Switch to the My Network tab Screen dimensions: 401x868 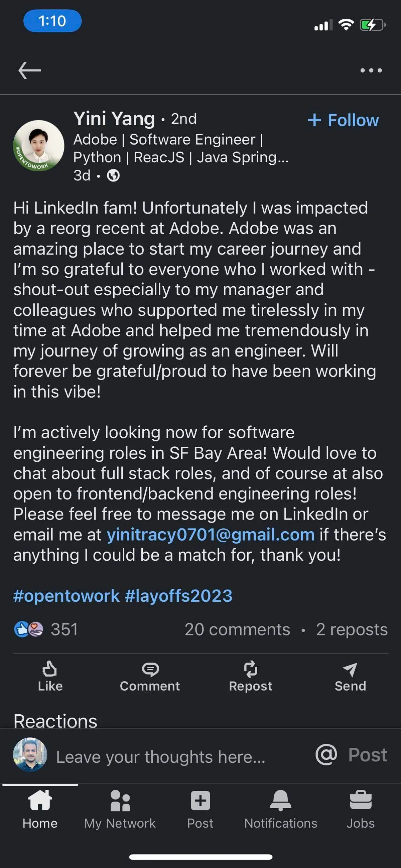click(x=120, y=809)
